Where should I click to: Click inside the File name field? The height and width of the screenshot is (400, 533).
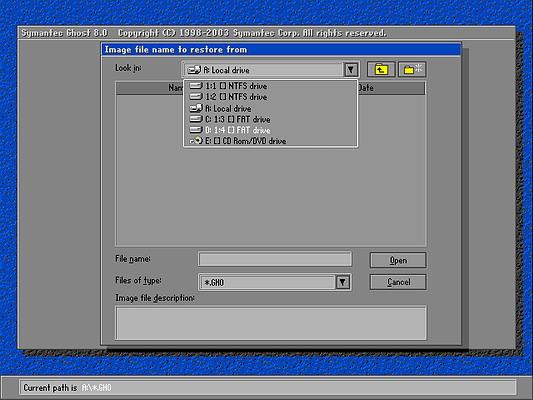275,259
